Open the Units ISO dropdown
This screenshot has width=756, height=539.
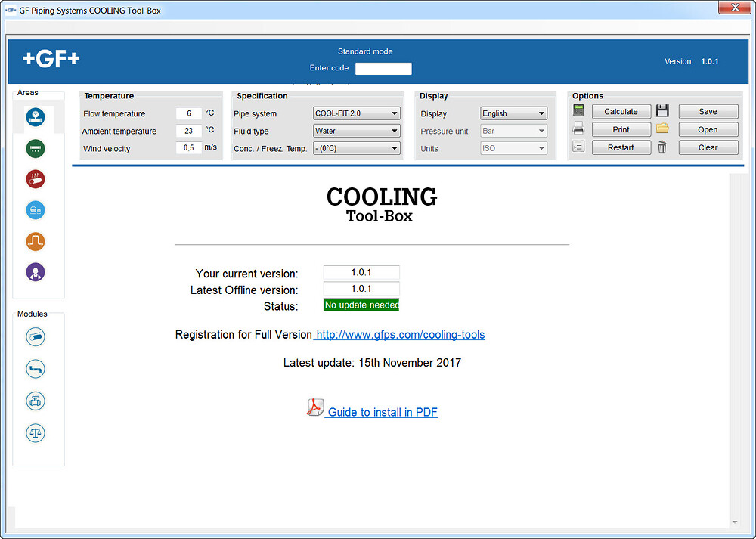tap(513, 148)
